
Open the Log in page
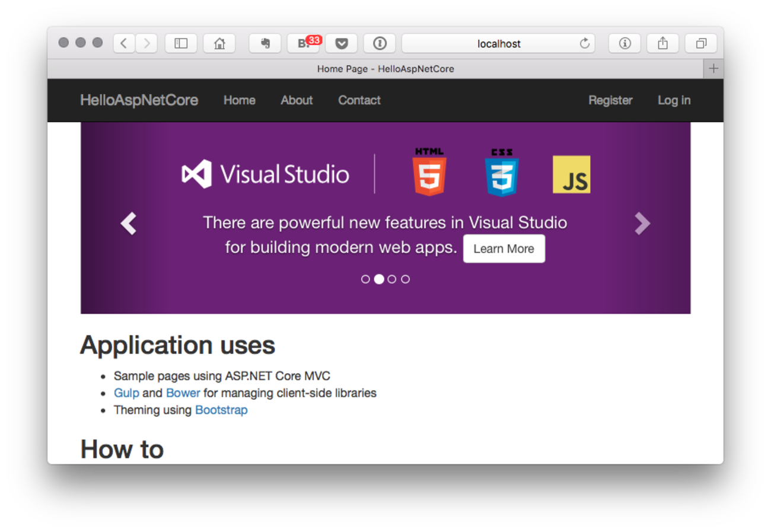(674, 100)
